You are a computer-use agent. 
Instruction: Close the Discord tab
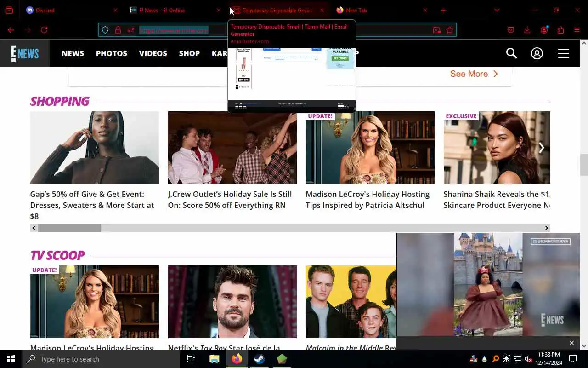(115, 10)
